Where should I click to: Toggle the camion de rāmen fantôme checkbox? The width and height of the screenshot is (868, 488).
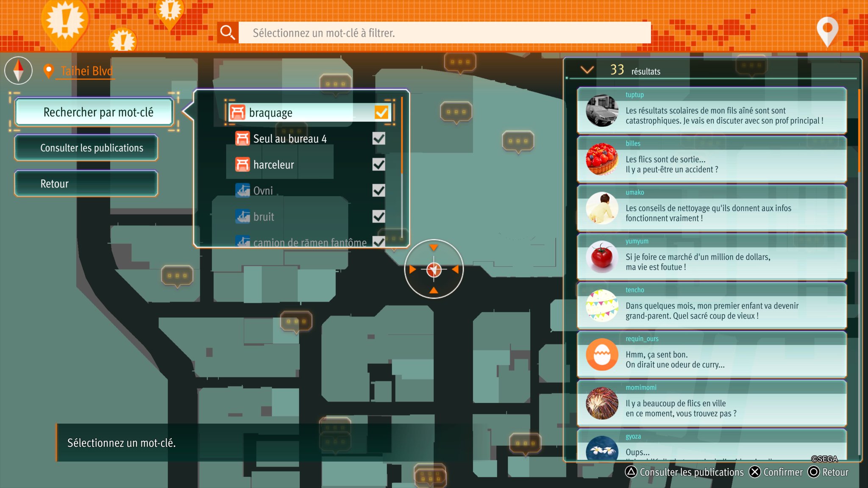point(379,241)
